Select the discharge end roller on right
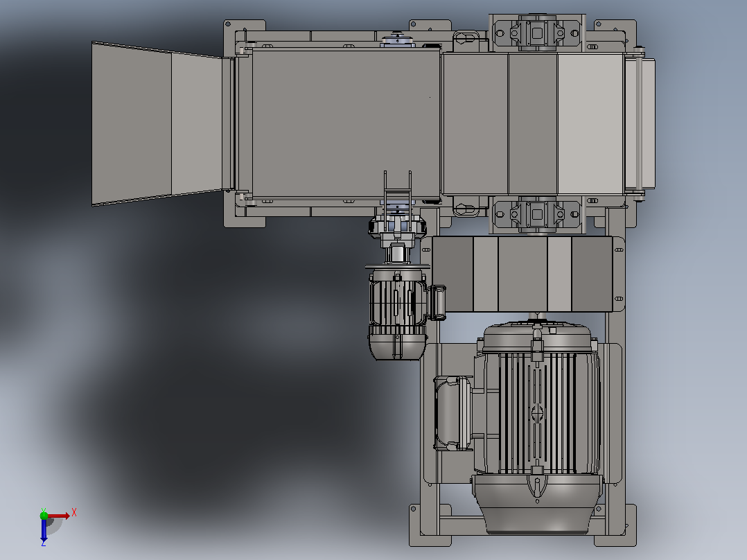Screen dimensions: 747x560 click(640, 124)
